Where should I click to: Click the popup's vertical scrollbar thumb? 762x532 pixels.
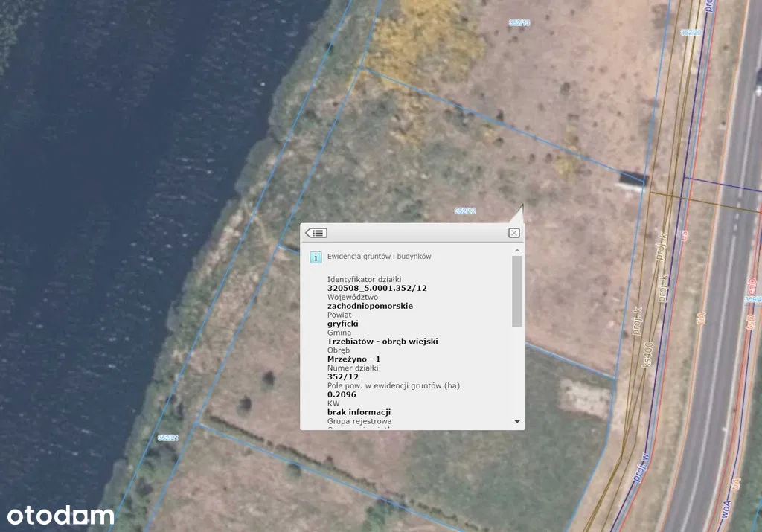[x=517, y=292]
